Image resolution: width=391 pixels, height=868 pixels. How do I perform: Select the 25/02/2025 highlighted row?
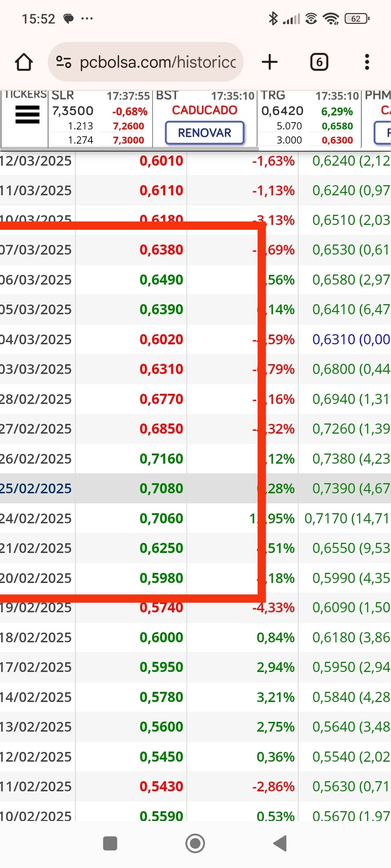pos(195,488)
